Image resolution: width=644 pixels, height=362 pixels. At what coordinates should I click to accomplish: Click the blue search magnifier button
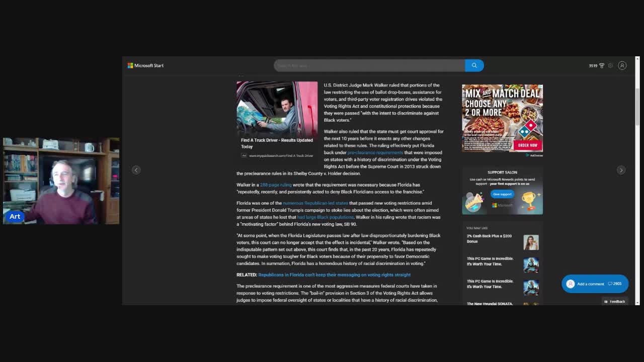[x=474, y=65]
